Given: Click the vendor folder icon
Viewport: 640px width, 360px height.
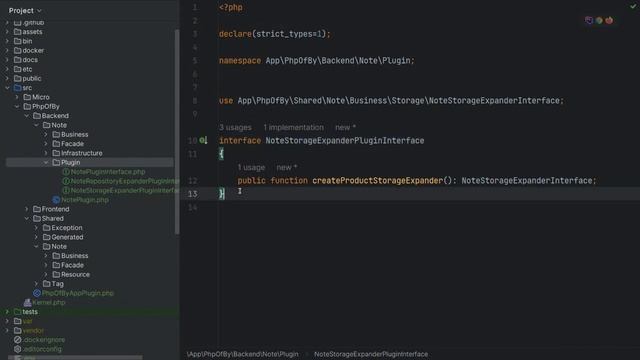Looking at the screenshot, I should [x=18, y=331].
